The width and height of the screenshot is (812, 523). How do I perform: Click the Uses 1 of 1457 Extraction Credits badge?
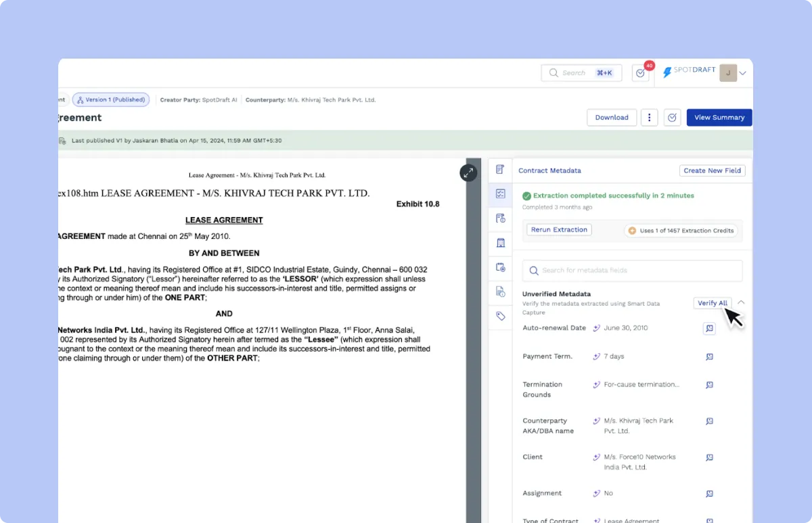click(681, 231)
